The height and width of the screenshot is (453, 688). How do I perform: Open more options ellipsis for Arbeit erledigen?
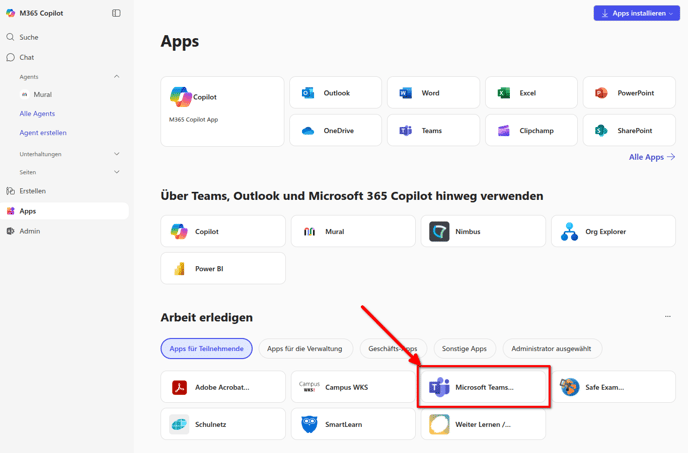click(x=668, y=316)
